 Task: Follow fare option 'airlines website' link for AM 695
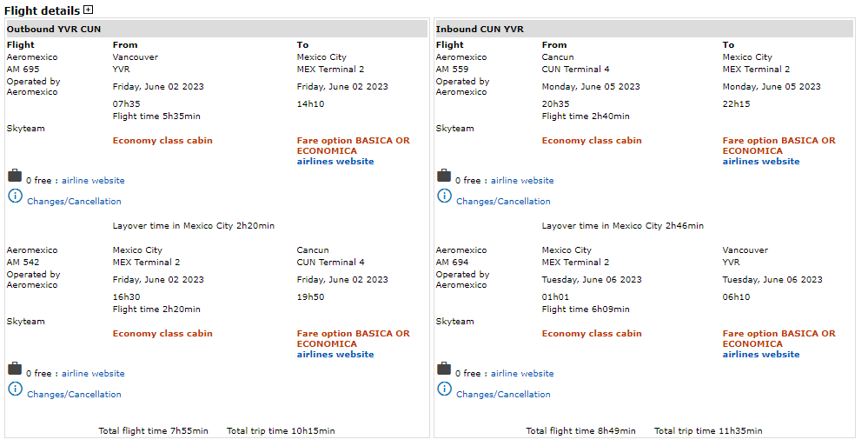coord(335,162)
